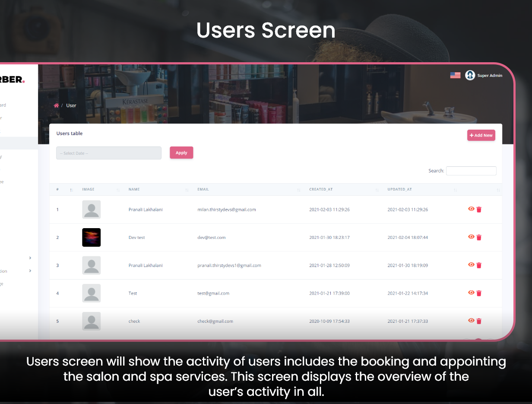Click the Super Admin avatar icon
The image size is (532, 404).
pos(470,75)
